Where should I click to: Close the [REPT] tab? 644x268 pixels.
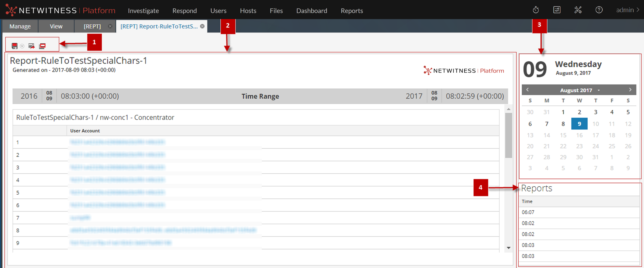(110, 26)
